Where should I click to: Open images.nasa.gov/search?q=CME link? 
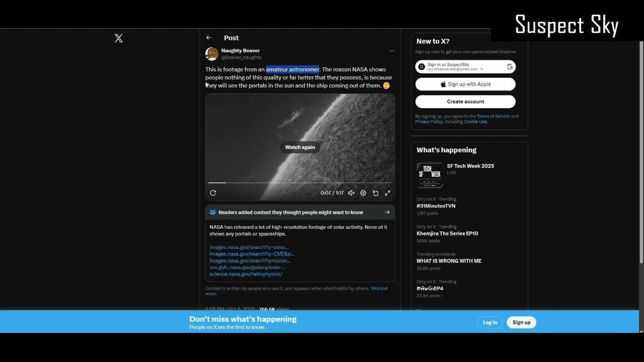(252, 254)
